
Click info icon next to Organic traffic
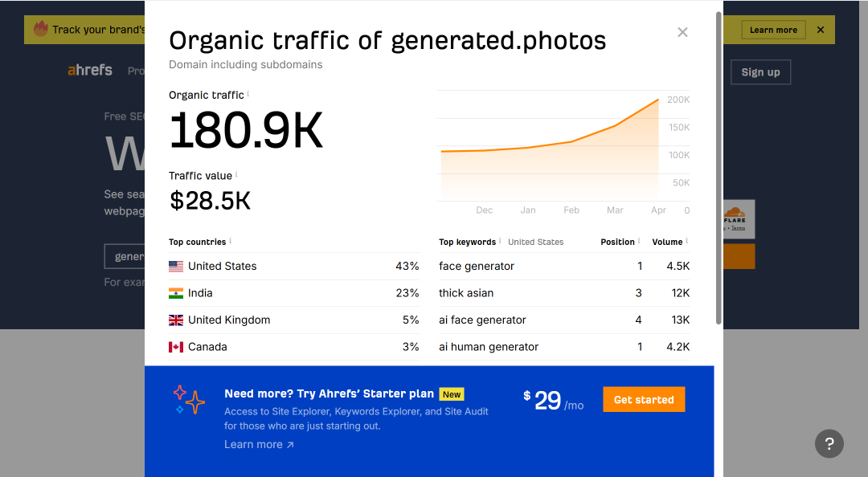coord(248,93)
